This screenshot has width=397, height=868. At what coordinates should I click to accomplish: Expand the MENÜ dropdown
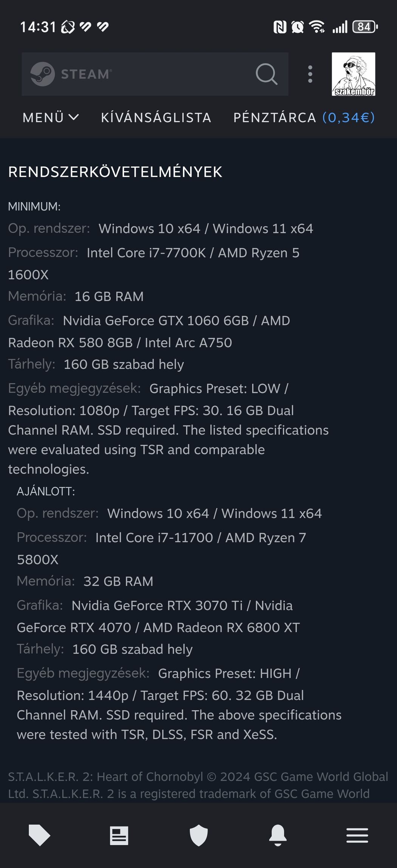click(51, 118)
